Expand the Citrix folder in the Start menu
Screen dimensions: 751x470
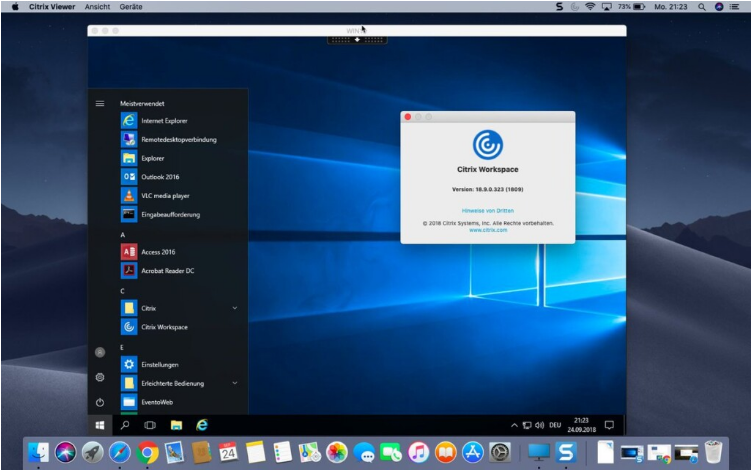tap(235, 308)
